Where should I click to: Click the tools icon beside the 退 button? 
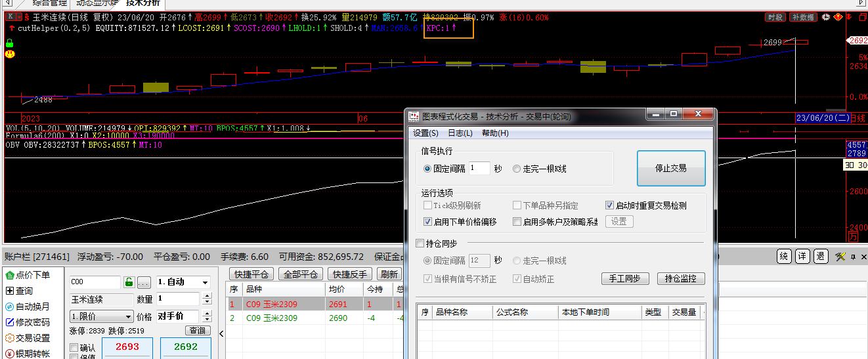click(x=840, y=257)
